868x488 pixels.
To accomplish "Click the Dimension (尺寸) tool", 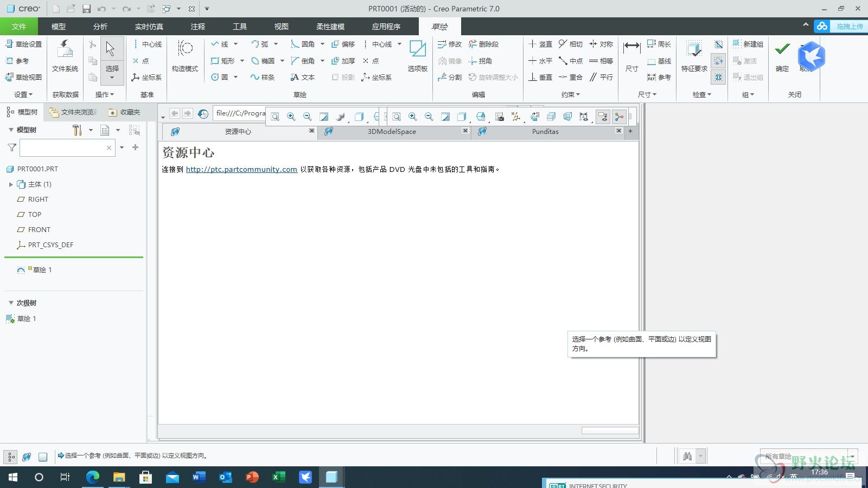I will [x=632, y=56].
